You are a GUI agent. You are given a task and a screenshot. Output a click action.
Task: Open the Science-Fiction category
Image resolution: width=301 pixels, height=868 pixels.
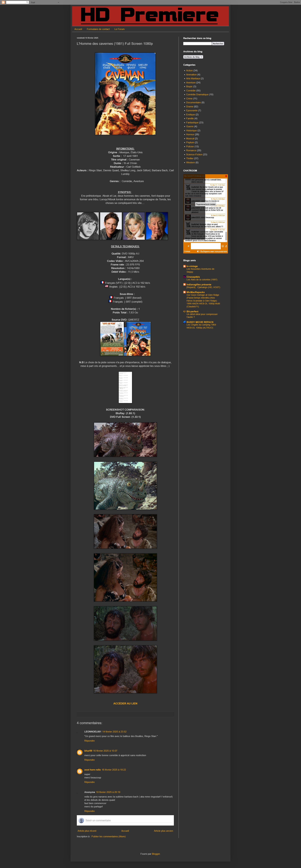[194, 154]
